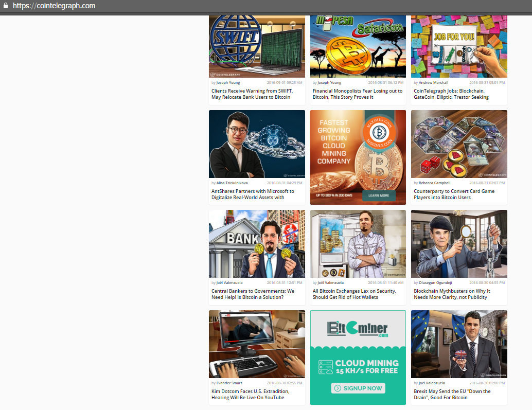Click the '2016-08-31 04:29 PM' timestamp
Viewport: 532px width, 410px height.
click(285, 183)
